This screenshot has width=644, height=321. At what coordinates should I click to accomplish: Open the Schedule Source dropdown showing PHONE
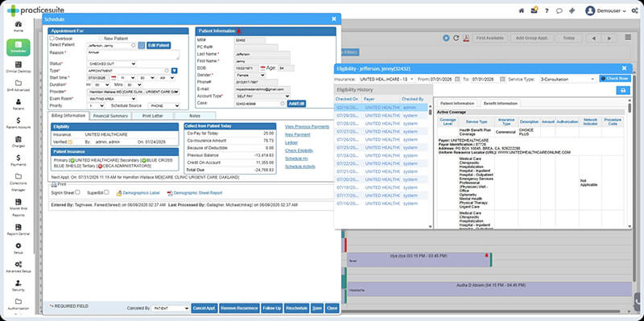[164, 105]
